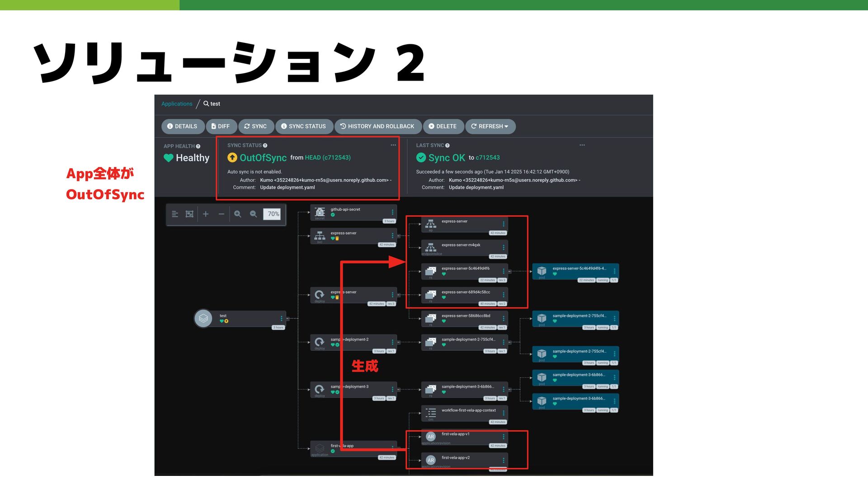Click the express-server endpoint node icon

pos(431,223)
